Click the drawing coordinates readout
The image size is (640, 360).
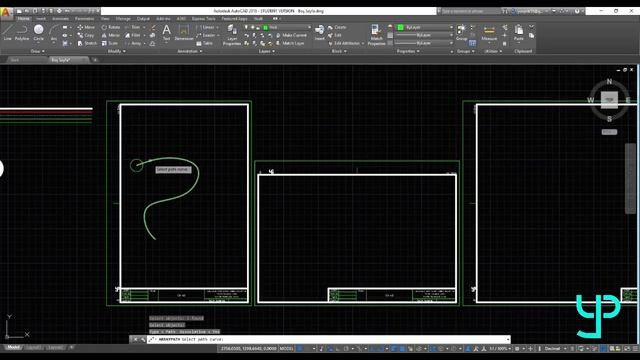click(x=249, y=349)
